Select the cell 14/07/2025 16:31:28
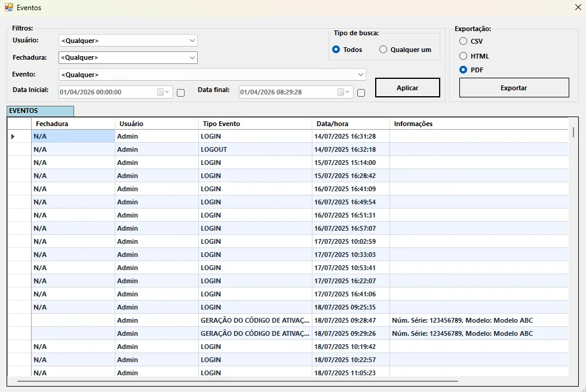 (x=351, y=136)
